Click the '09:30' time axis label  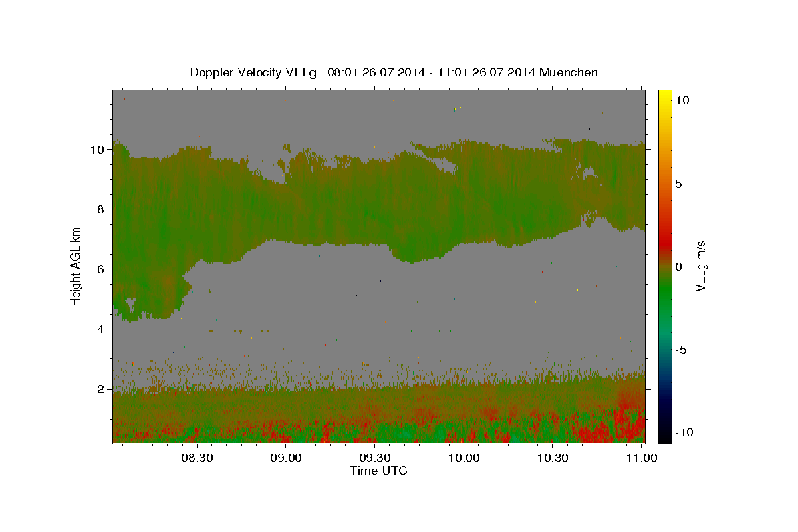pyautogui.click(x=376, y=458)
